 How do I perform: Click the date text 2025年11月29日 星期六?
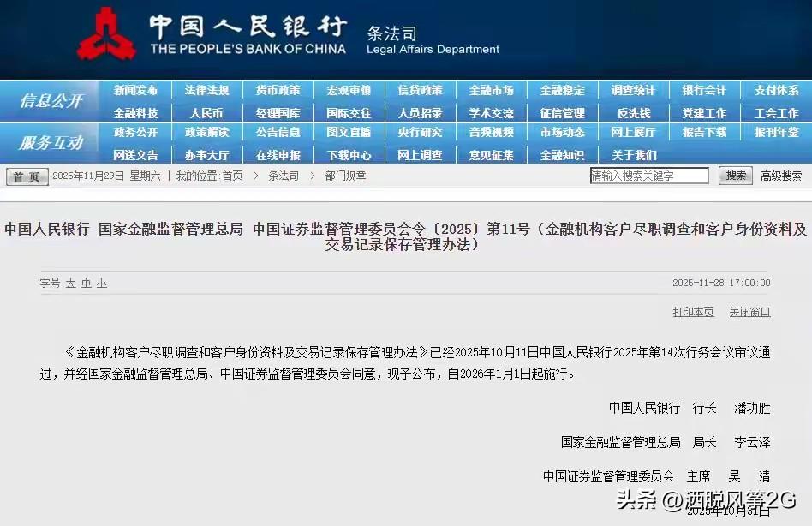(x=107, y=176)
